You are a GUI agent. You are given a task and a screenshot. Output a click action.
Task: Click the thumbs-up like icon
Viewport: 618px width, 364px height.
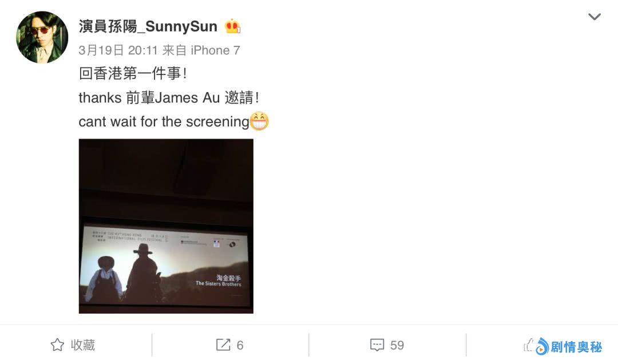click(529, 345)
